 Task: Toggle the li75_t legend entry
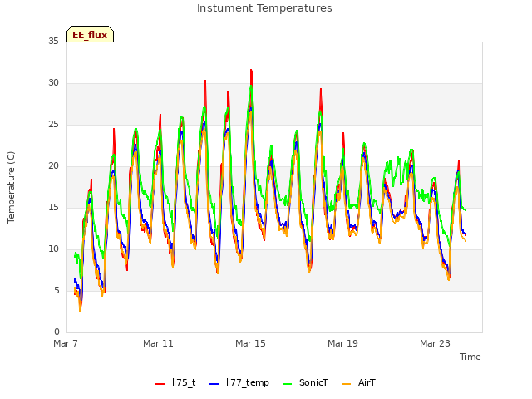coord(175,382)
